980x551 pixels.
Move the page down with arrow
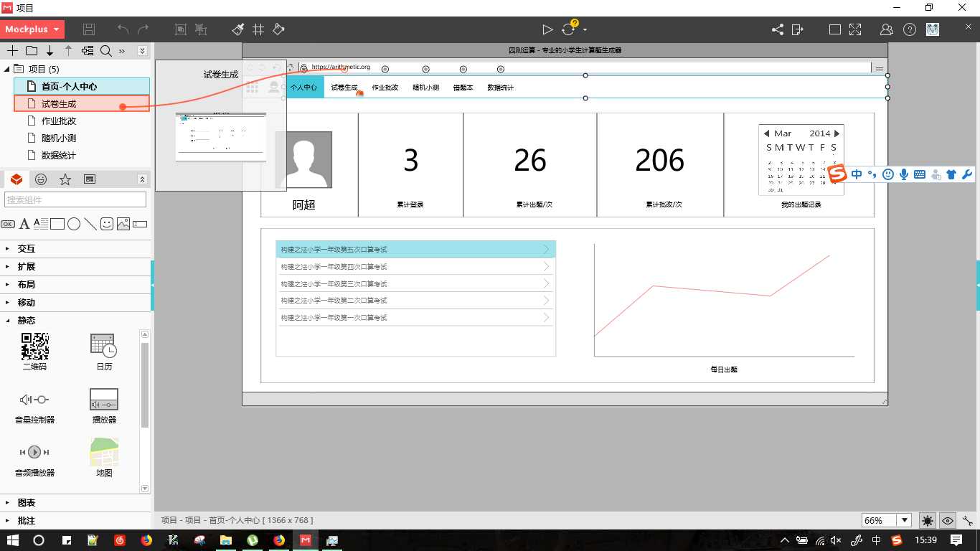(x=50, y=51)
